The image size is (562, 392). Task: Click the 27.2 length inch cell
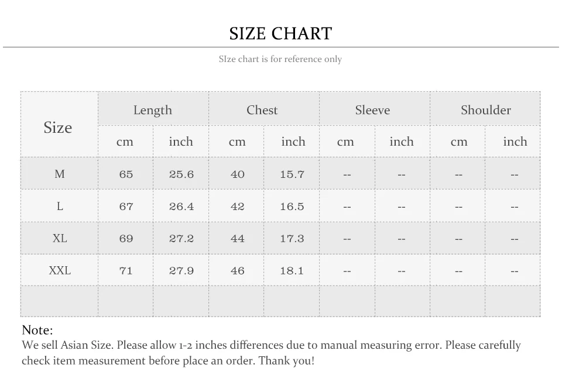[x=181, y=239]
